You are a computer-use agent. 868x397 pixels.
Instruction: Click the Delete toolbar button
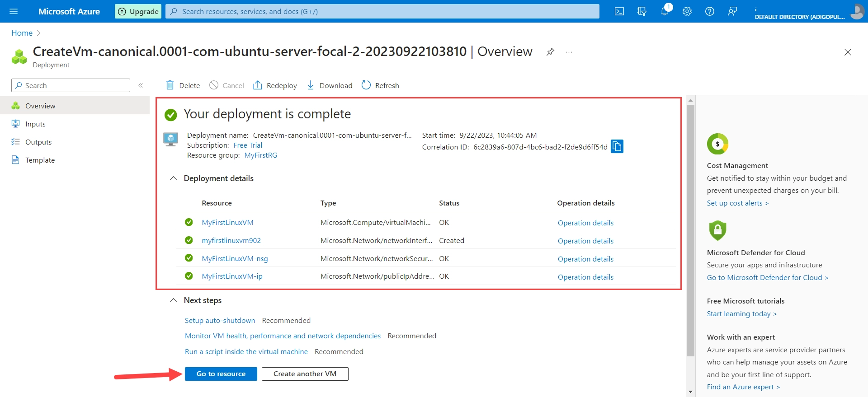click(183, 85)
